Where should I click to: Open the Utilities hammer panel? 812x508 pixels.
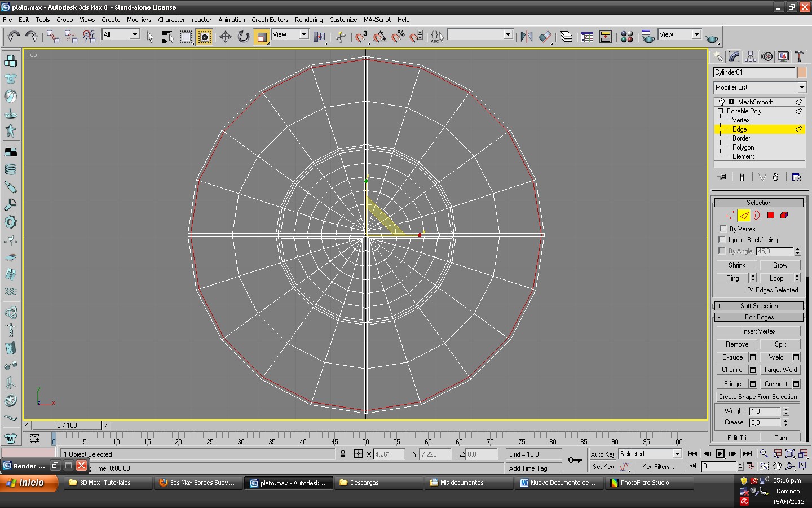tap(799, 56)
